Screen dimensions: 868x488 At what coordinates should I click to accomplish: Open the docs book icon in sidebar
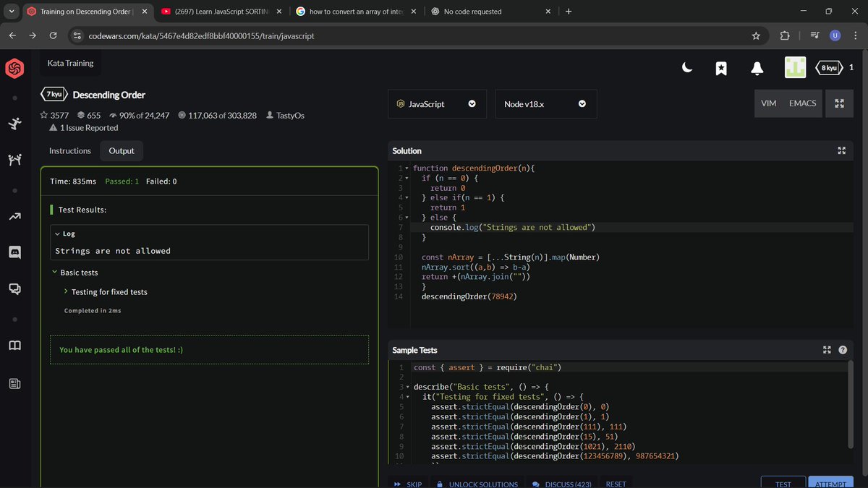click(14, 345)
